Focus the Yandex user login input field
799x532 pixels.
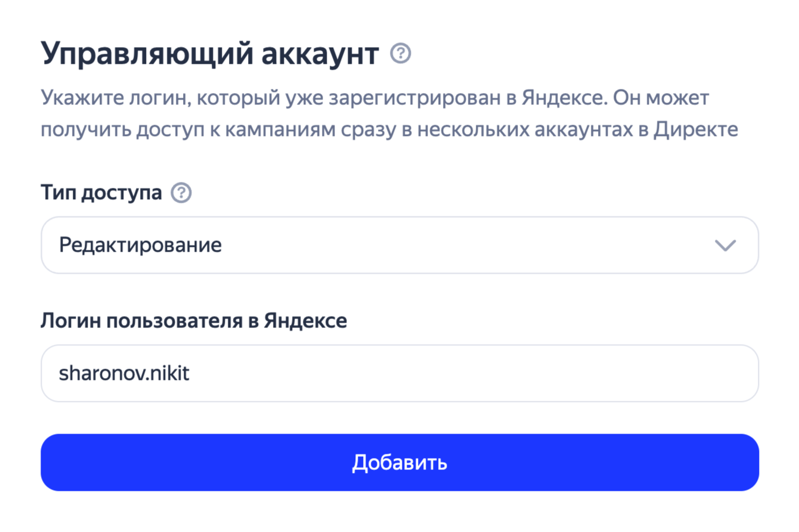(399, 373)
